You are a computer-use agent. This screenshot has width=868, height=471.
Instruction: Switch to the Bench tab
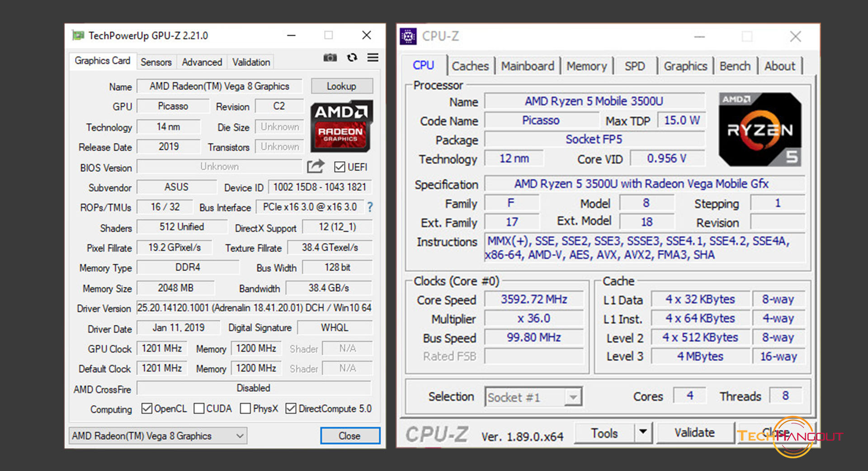(x=735, y=66)
